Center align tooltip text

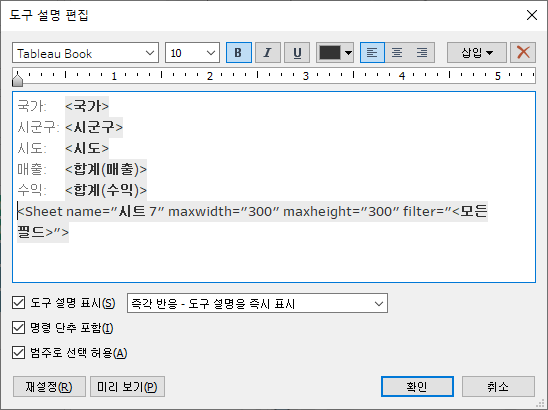(x=397, y=53)
